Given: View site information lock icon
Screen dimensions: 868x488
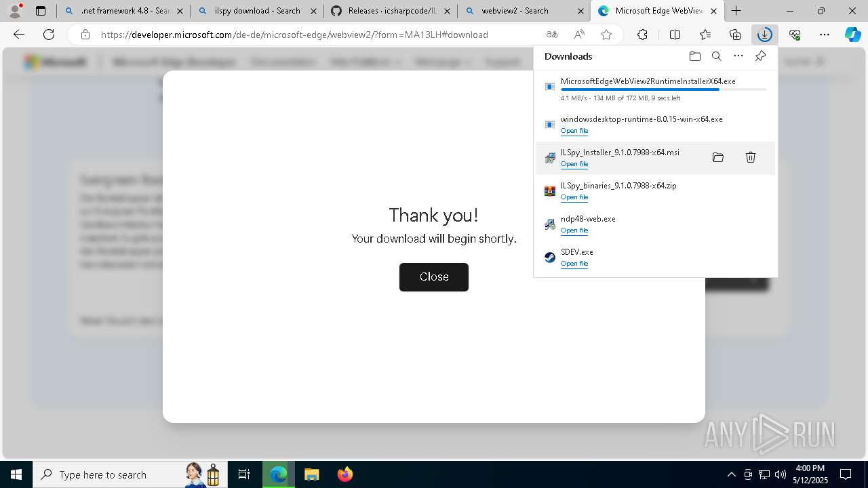Looking at the screenshot, I should pyautogui.click(x=85, y=35).
